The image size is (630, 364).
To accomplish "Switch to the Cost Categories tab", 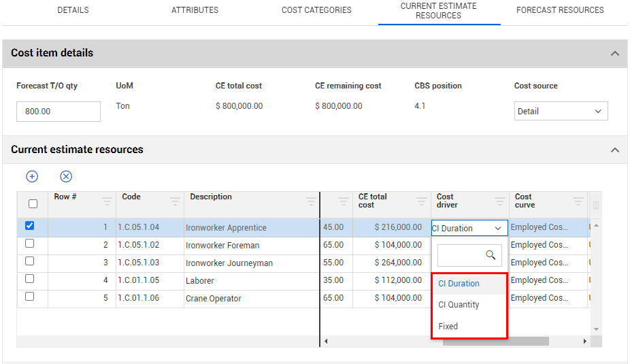I will click(316, 10).
